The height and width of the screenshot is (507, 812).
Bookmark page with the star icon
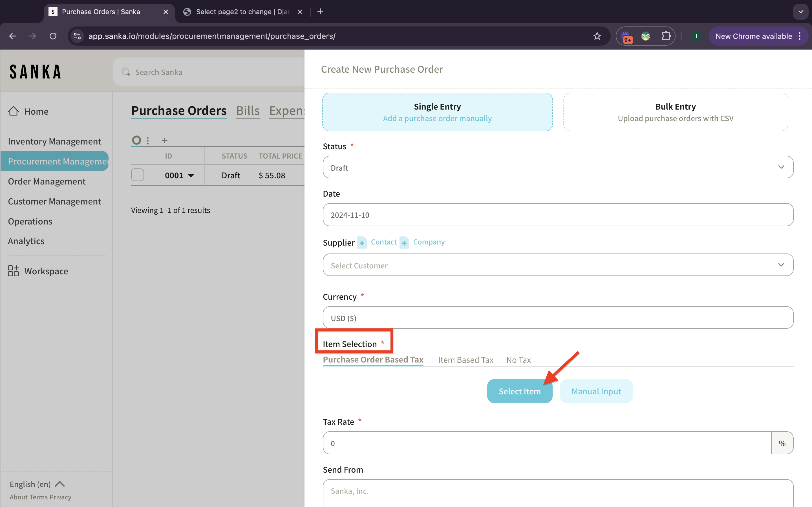point(597,36)
